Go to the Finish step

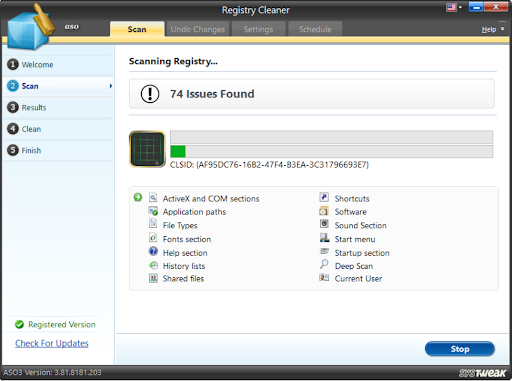tap(58, 150)
